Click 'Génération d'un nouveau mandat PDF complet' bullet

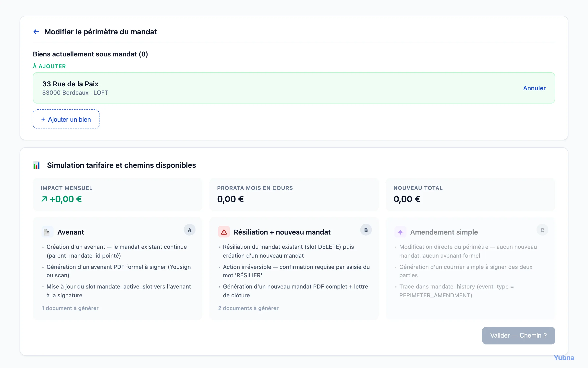(x=295, y=291)
